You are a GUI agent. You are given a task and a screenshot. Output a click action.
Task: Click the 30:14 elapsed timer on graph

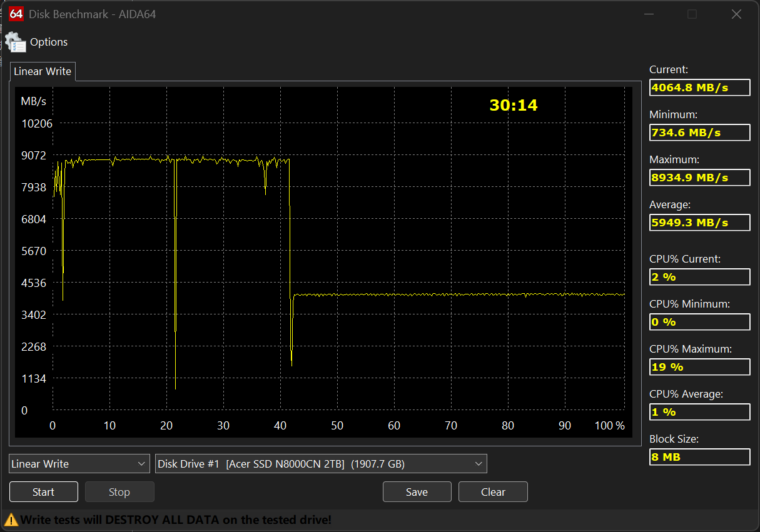pyautogui.click(x=514, y=105)
